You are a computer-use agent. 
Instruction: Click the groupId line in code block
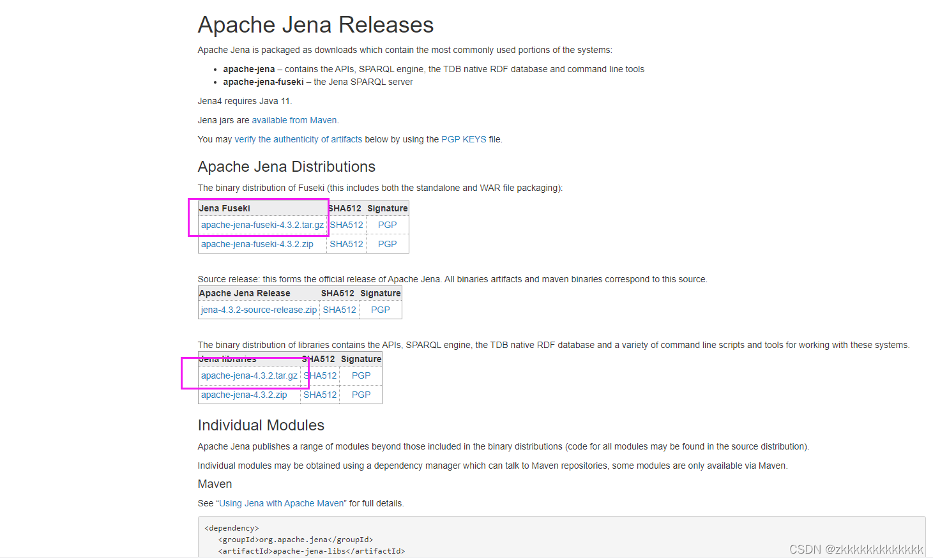(296, 540)
